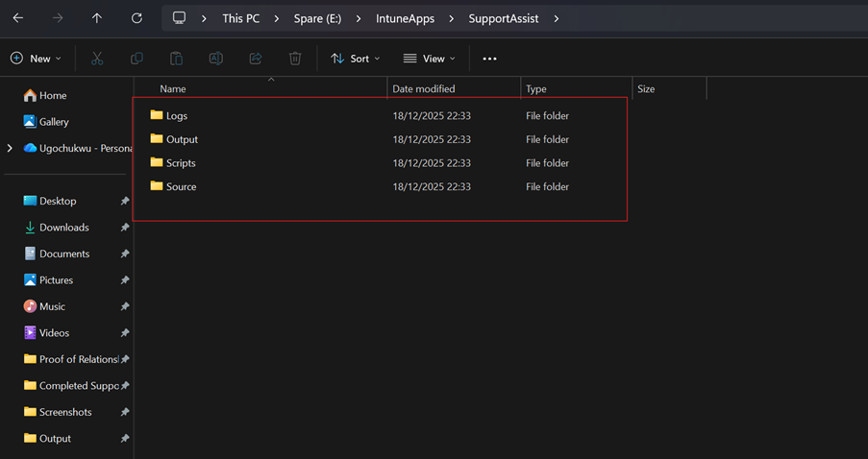The width and height of the screenshot is (868, 459).
Task: Click the Downloads arrow icon
Action: pos(30,228)
